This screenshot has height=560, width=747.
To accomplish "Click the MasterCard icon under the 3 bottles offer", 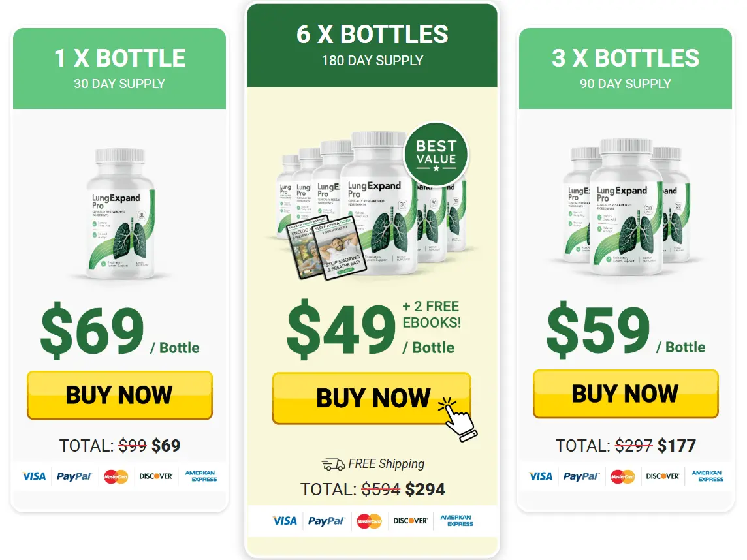I will point(623,476).
